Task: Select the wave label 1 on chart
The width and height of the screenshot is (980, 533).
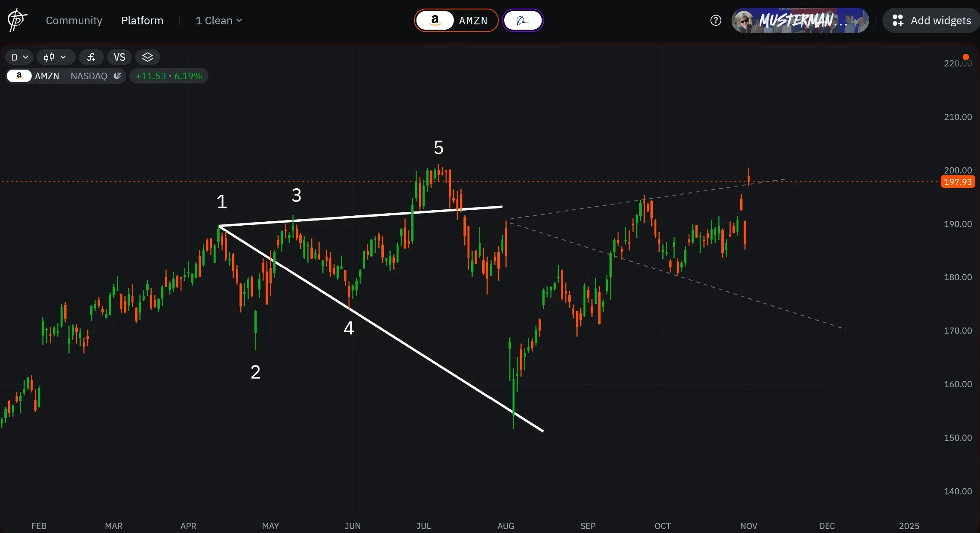Action: (x=222, y=202)
